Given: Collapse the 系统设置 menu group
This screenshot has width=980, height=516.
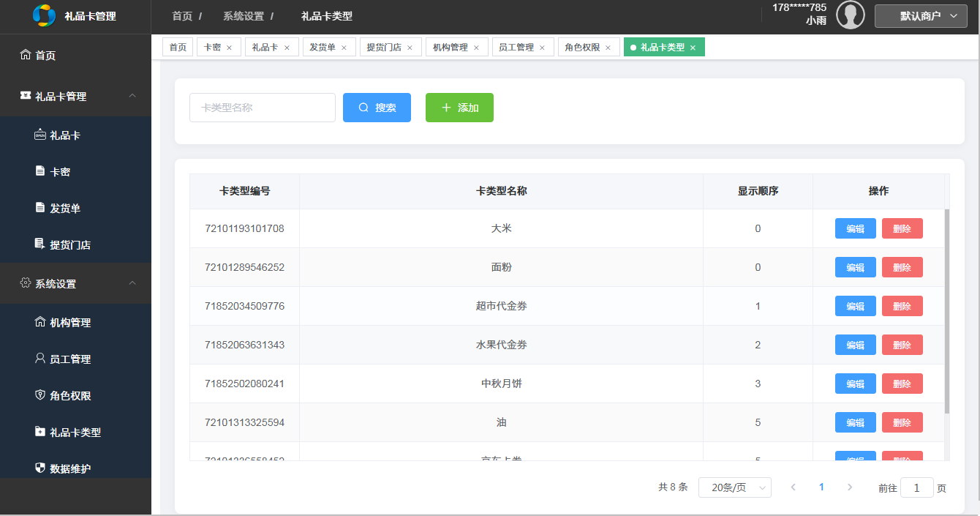Looking at the screenshot, I should [x=132, y=283].
